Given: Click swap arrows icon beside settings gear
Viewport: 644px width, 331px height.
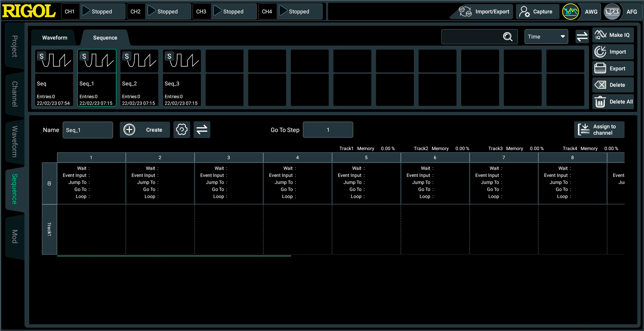Looking at the screenshot, I should [x=202, y=130].
